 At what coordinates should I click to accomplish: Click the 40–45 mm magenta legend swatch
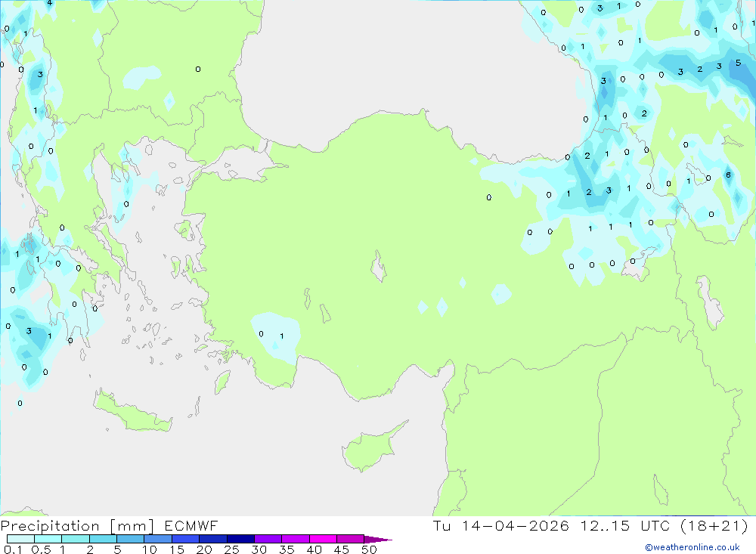(323, 539)
